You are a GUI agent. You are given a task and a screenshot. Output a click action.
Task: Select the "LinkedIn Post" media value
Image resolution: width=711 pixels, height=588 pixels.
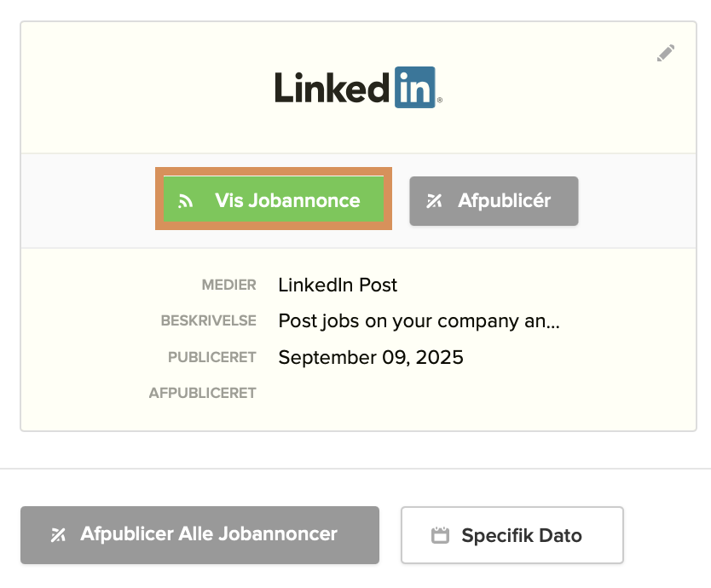click(338, 285)
